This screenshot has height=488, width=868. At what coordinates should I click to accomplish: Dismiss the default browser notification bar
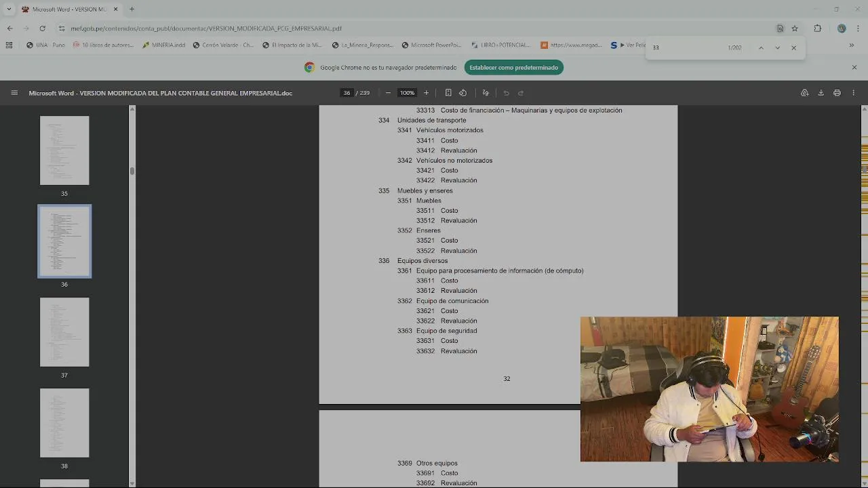click(x=854, y=67)
